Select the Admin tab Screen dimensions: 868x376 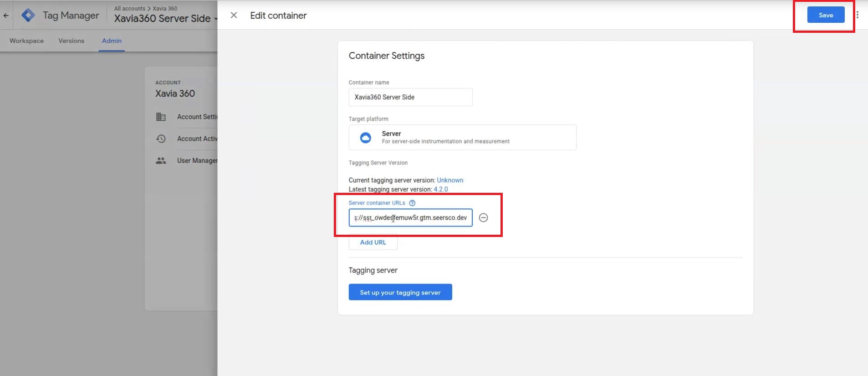tap(112, 41)
